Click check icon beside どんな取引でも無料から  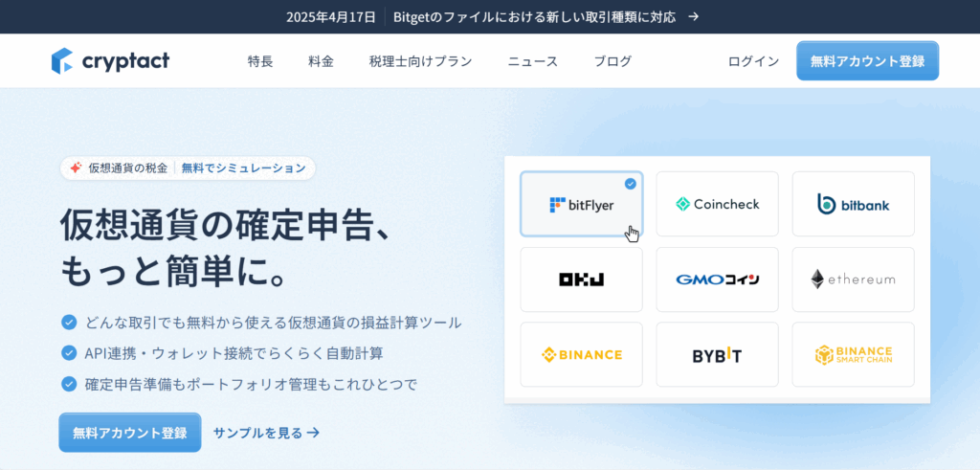tap(69, 323)
